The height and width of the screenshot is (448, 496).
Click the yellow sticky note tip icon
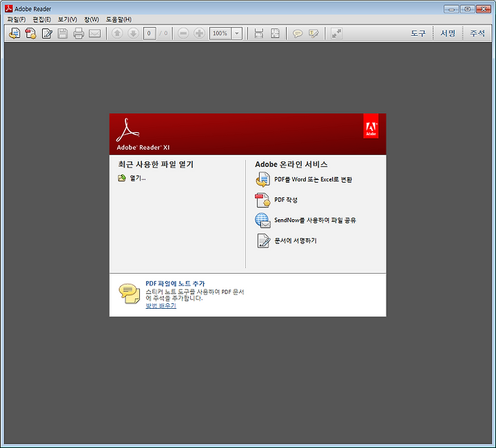130,294
